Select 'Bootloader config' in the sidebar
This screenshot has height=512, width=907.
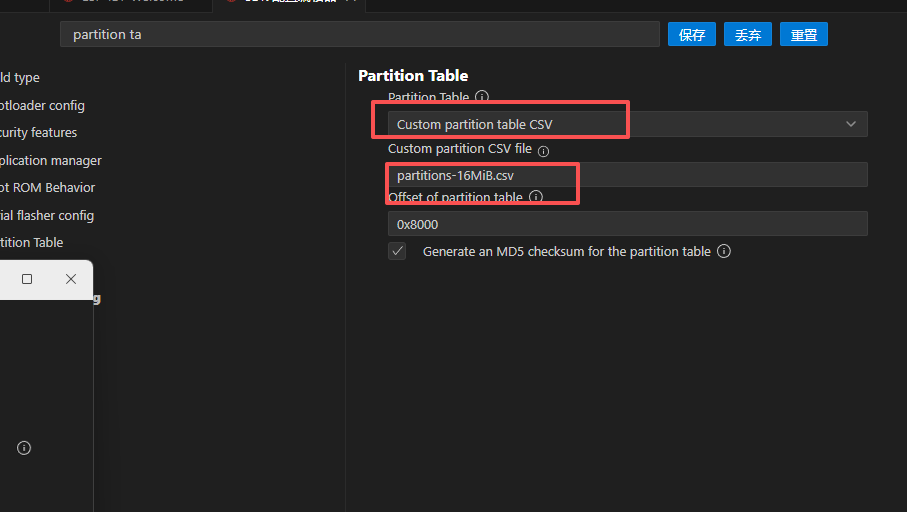[x=42, y=105]
